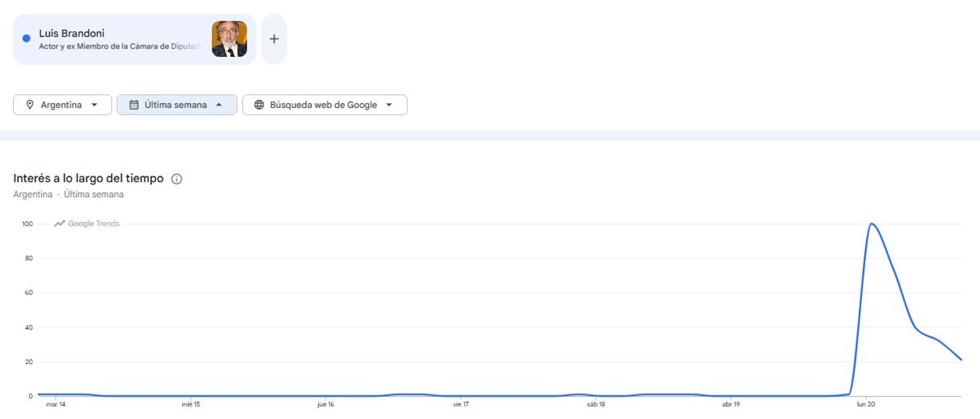Open the Luis Brandoni portrait thumbnail
The width and height of the screenshot is (980, 419).
pos(229,39)
